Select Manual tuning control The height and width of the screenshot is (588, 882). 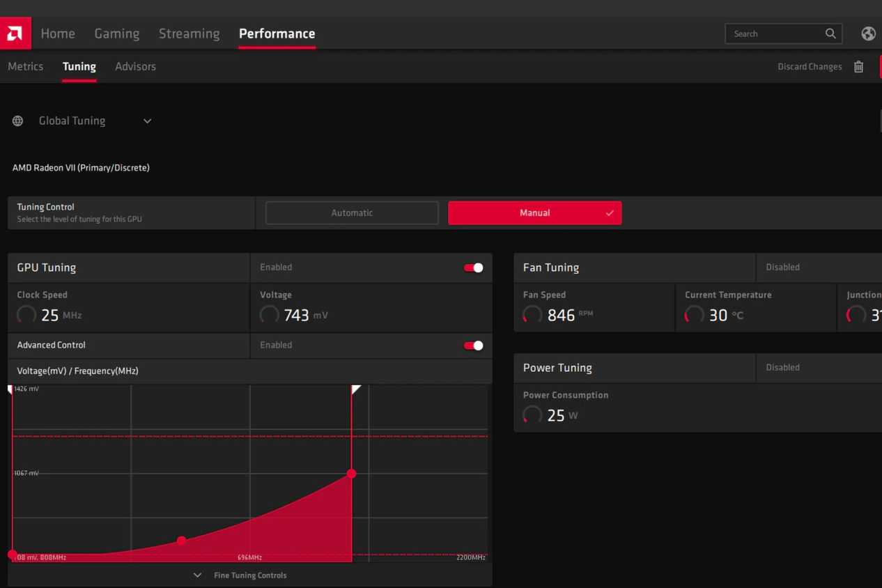click(x=534, y=213)
